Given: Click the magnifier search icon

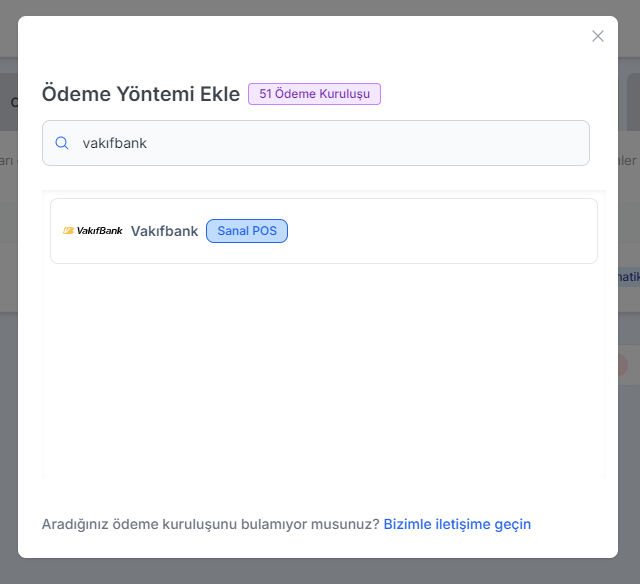Looking at the screenshot, I should click(x=62, y=143).
